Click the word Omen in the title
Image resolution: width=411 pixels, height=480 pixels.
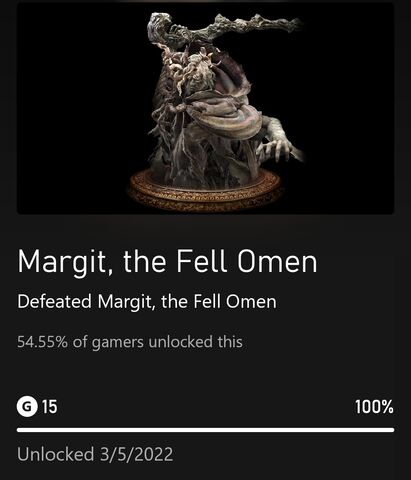(277, 261)
